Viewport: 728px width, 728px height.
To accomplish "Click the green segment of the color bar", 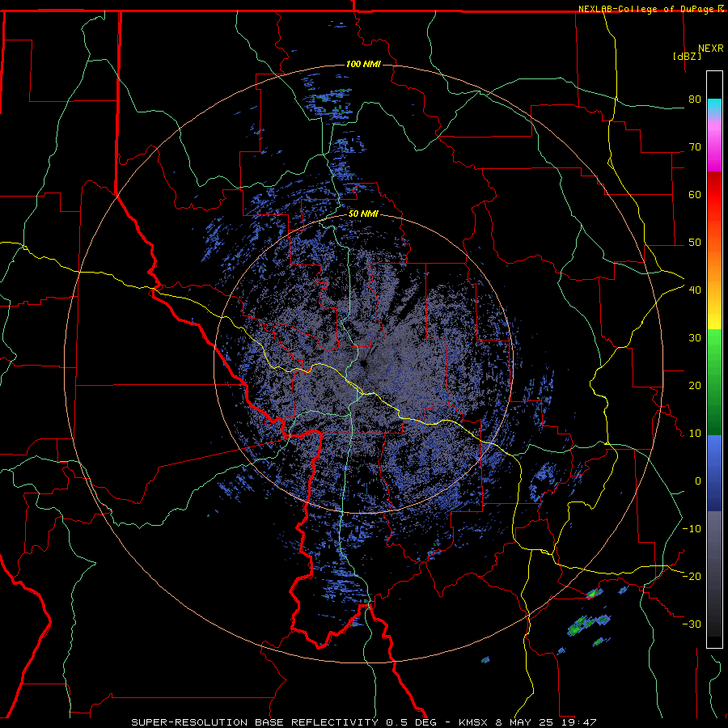I will pyautogui.click(x=714, y=382).
